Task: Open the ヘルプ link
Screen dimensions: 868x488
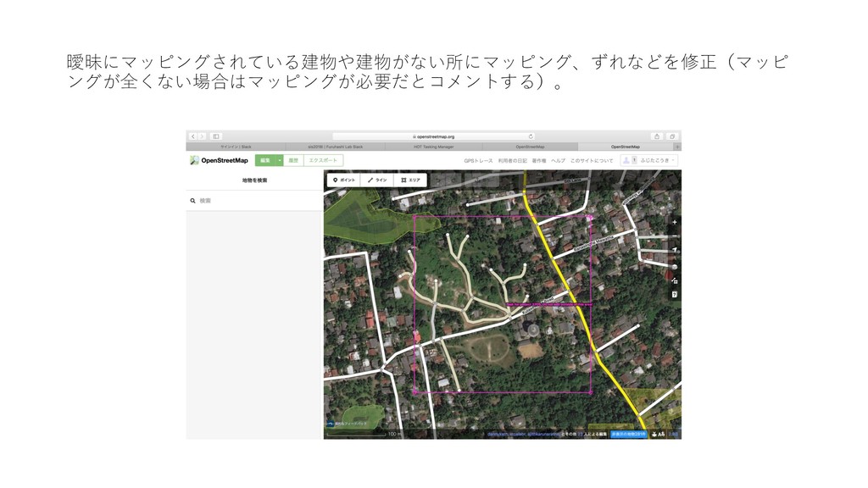Action: (558, 160)
